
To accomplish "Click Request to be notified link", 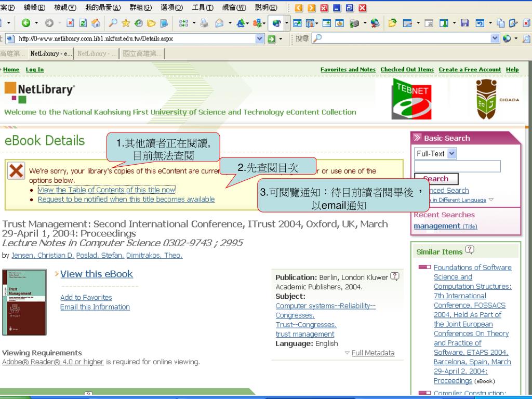I will [126, 199].
